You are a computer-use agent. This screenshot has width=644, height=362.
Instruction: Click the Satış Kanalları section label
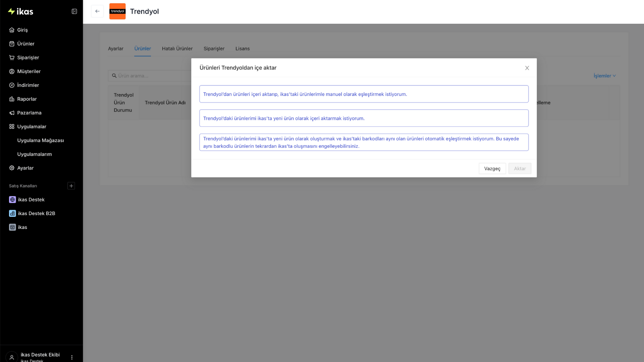[23, 186]
